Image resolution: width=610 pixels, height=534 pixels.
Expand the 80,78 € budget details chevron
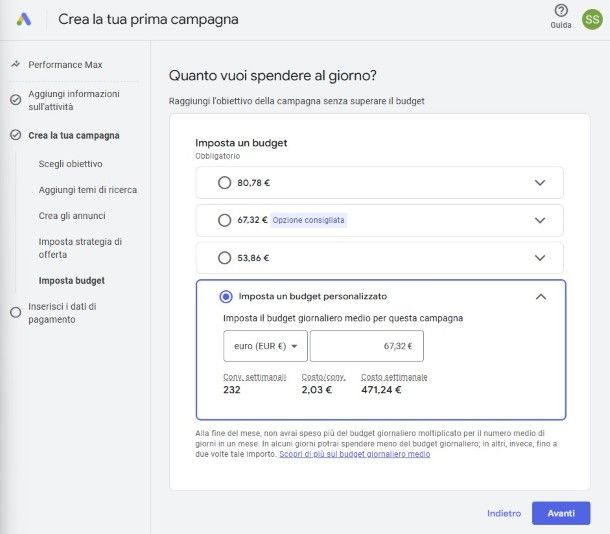pos(540,182)
